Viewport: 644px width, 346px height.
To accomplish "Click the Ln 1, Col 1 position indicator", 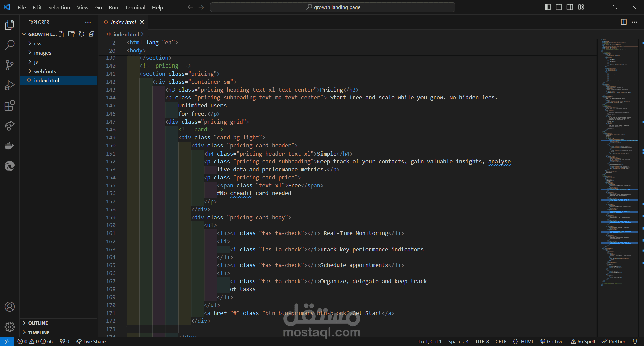I will tap(430, 341).
